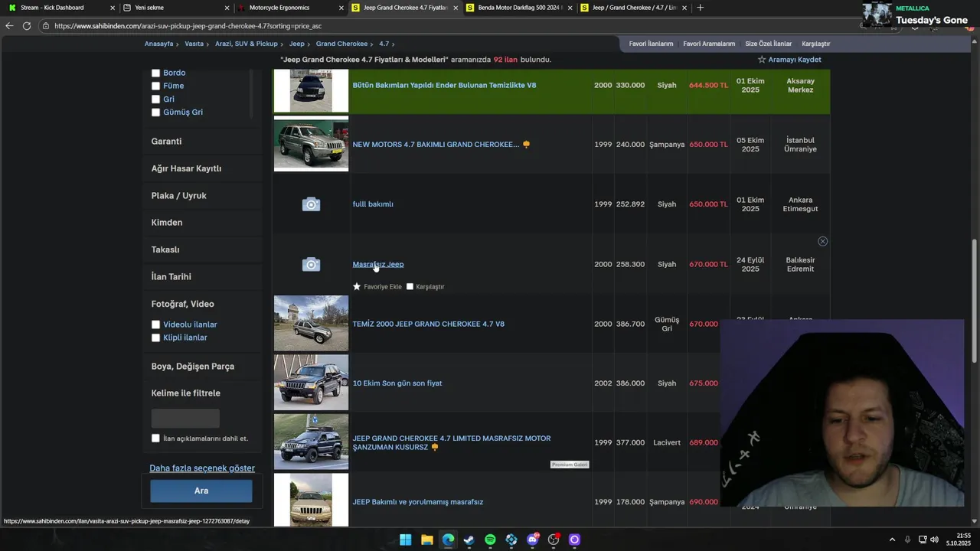980x551 pixels.
Task: Open Favori Aramalarım menu item
Action: coord(709,44)
